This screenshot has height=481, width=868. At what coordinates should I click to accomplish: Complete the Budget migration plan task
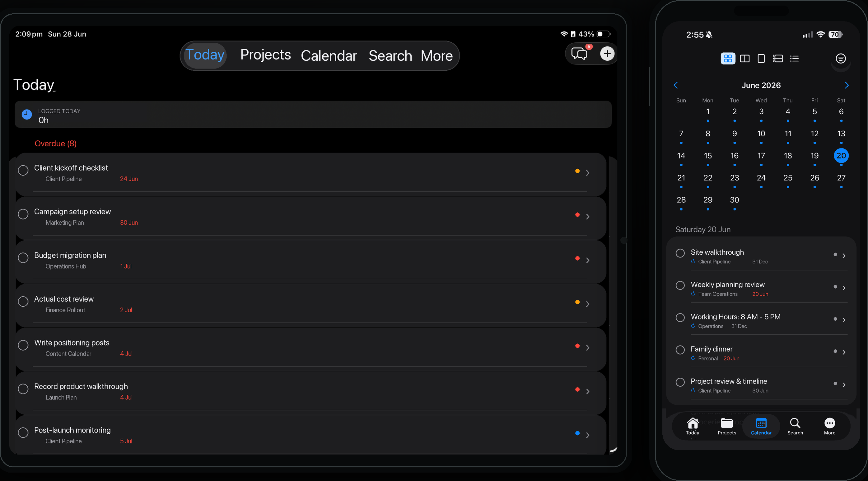23,258
